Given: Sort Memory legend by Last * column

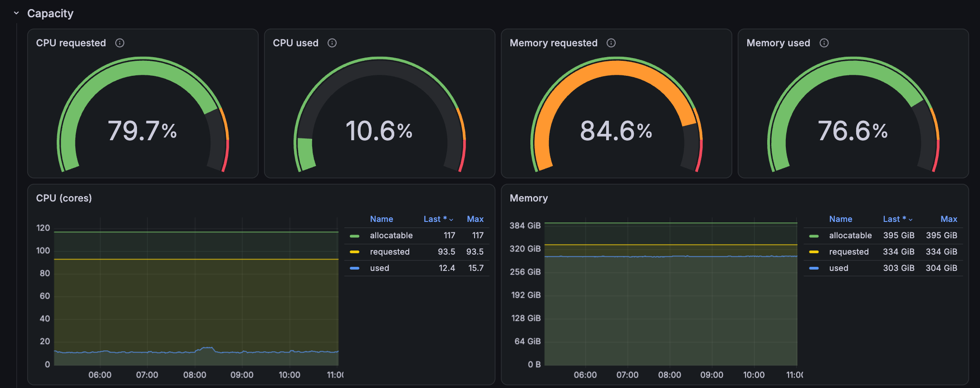Looking at the screenshot, I should click(897, 219).
